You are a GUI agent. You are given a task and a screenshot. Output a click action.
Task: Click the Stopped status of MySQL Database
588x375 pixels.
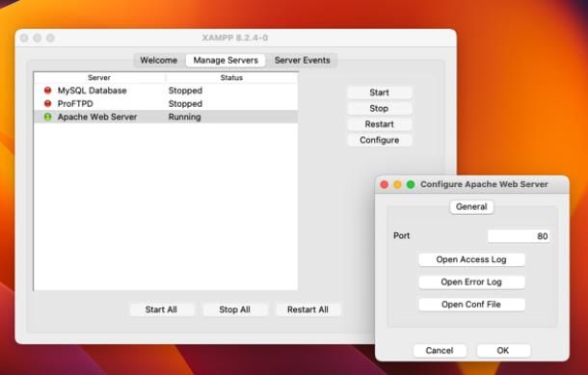coord(185,91)
